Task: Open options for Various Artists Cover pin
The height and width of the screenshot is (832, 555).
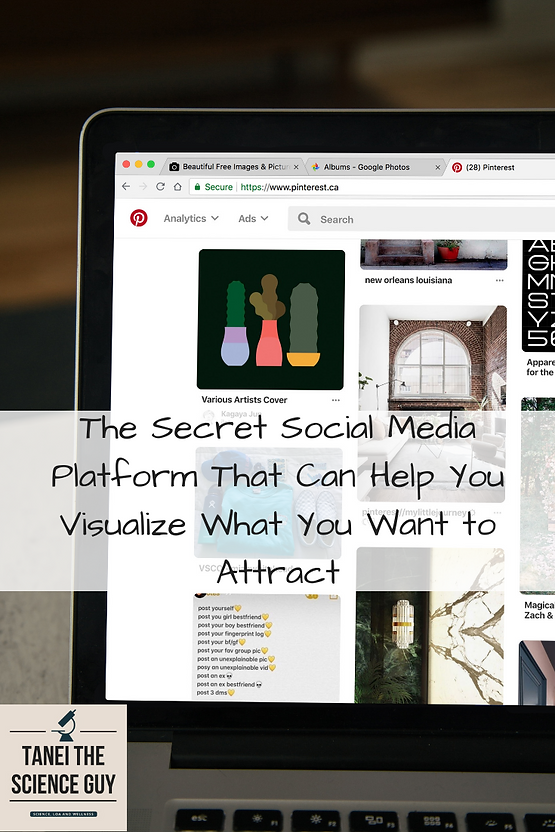Action: (335, 400)
